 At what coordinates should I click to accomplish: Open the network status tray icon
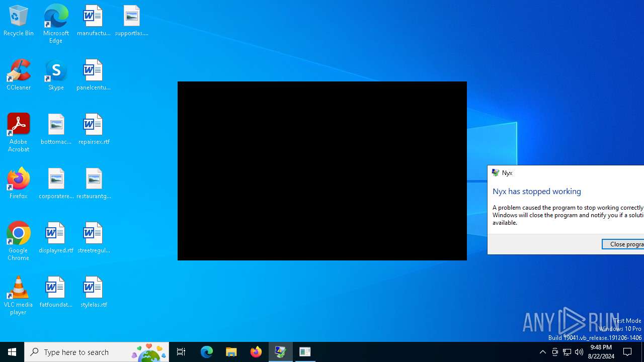(567, 352)
